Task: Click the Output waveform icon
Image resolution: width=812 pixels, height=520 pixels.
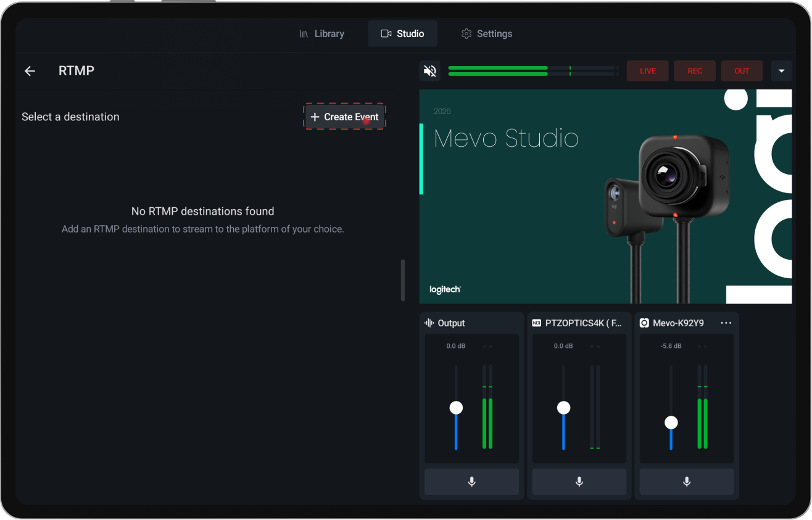Action: pos(429,323)
